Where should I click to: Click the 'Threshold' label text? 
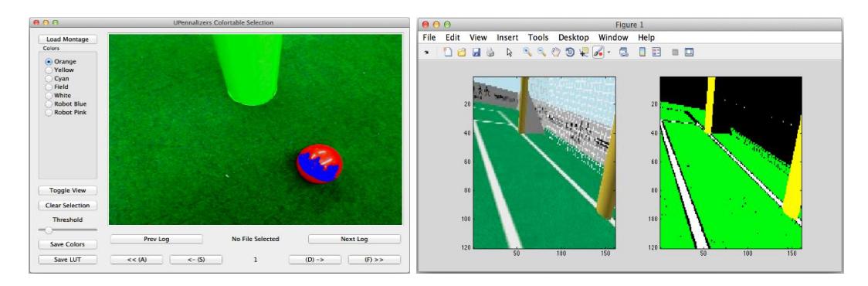[67, 220]
